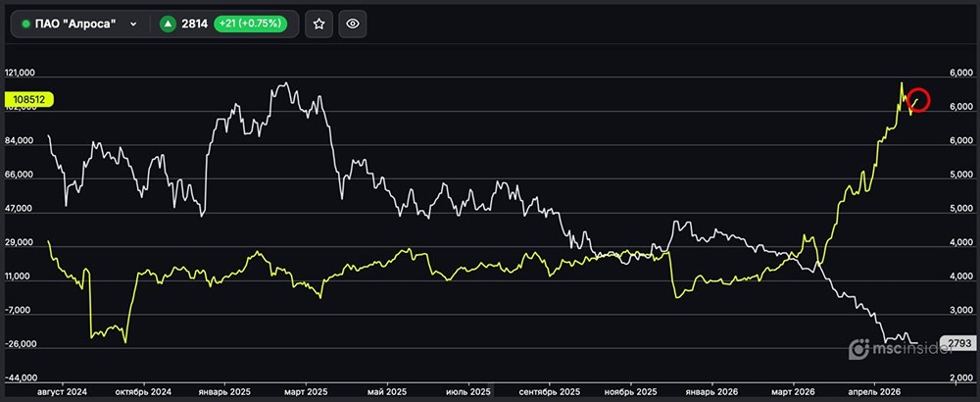Click the price value 2814

click(194, 25)
